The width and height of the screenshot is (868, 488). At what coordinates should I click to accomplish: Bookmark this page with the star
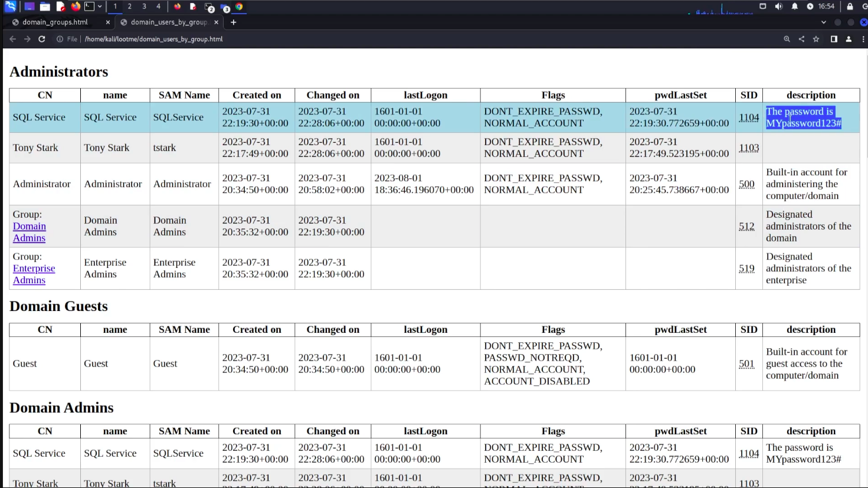(x=816, y=39)
